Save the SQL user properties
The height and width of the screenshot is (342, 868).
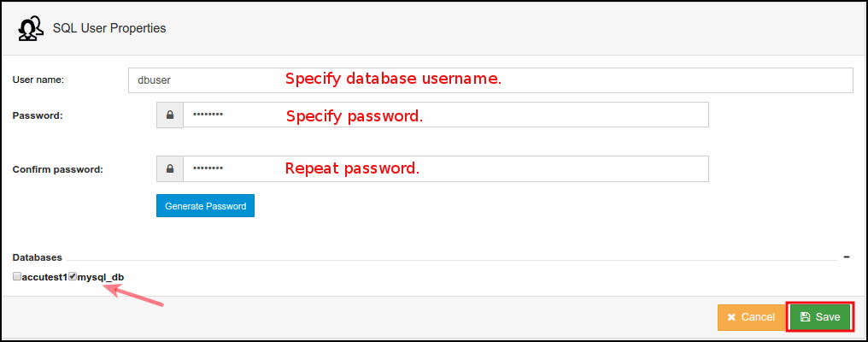[x=819, y=317]
